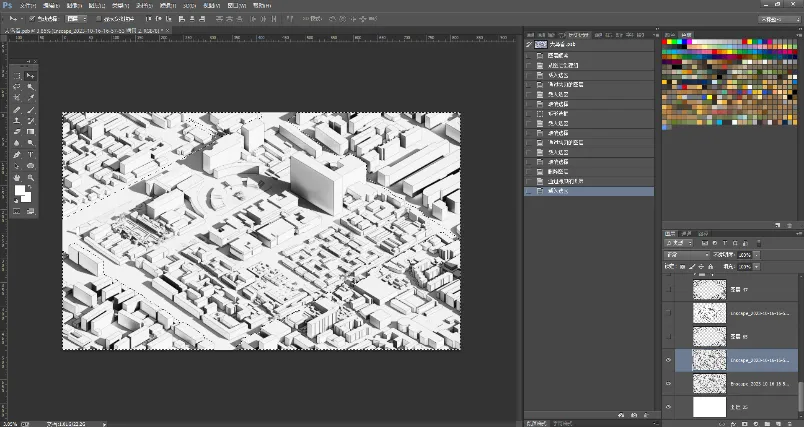Select the Clone Stamp tool
Image resolution: width=804 pixels, height=427 pixels.
[x=17, y=121]
